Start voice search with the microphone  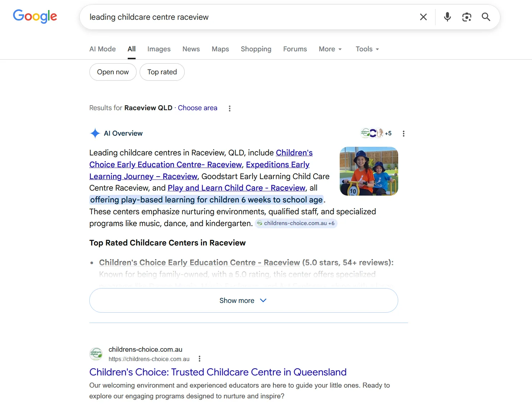447,17
